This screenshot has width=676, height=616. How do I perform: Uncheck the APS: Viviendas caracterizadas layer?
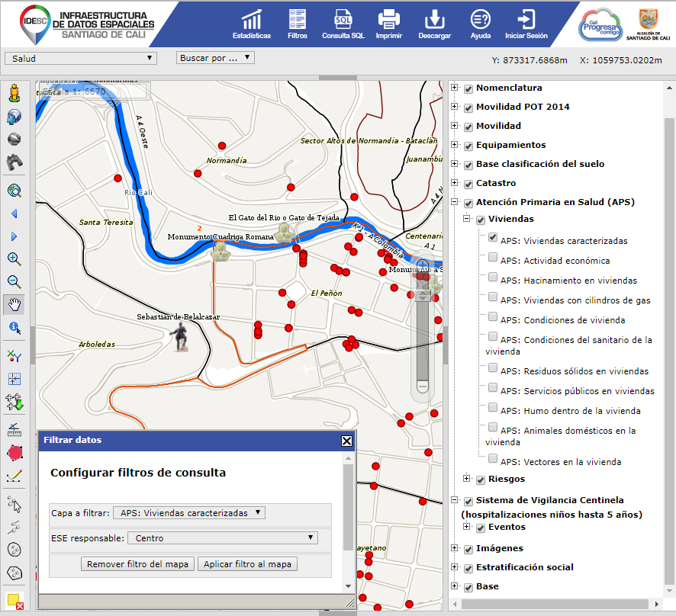[x=491, y=237]
